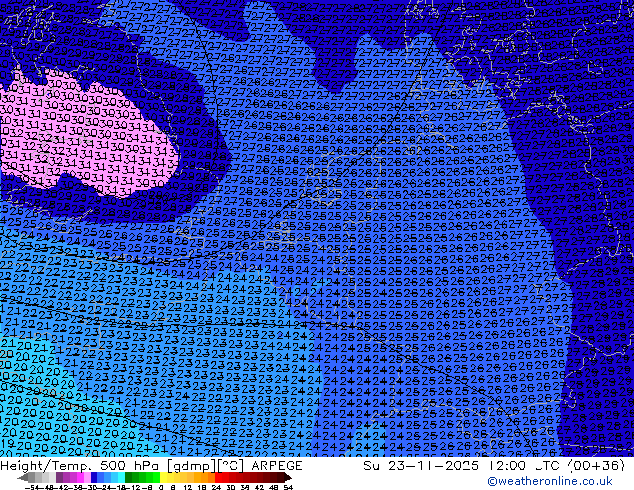This screenshot has width=634, height=490.
Task: Click the '500 hPa' level text
Action: [131, 466]
